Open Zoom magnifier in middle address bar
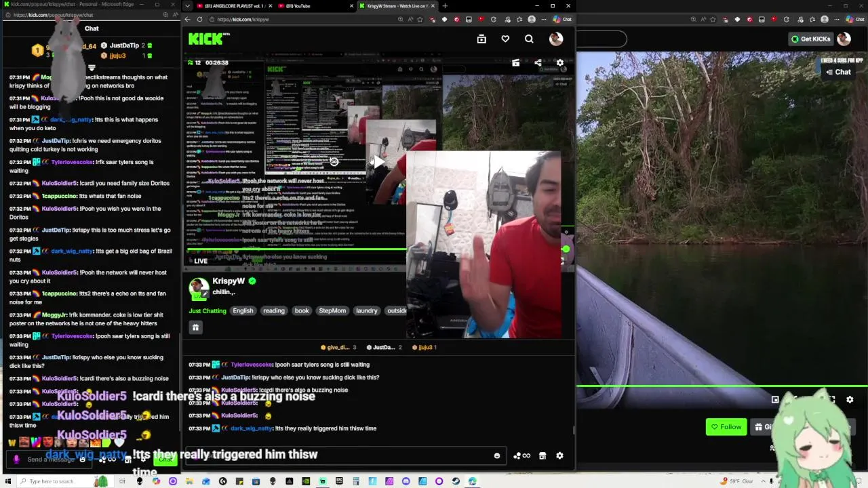The image size is (868, 488). pos(400,19)
